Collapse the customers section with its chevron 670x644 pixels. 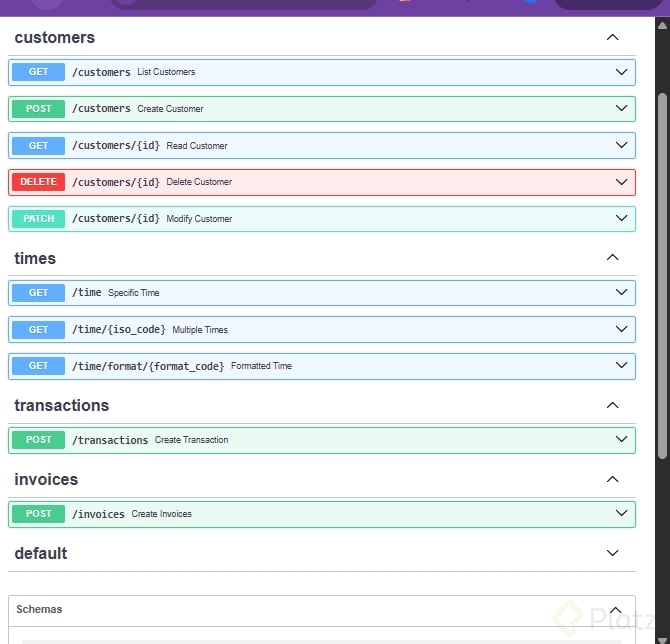(613, 38)
